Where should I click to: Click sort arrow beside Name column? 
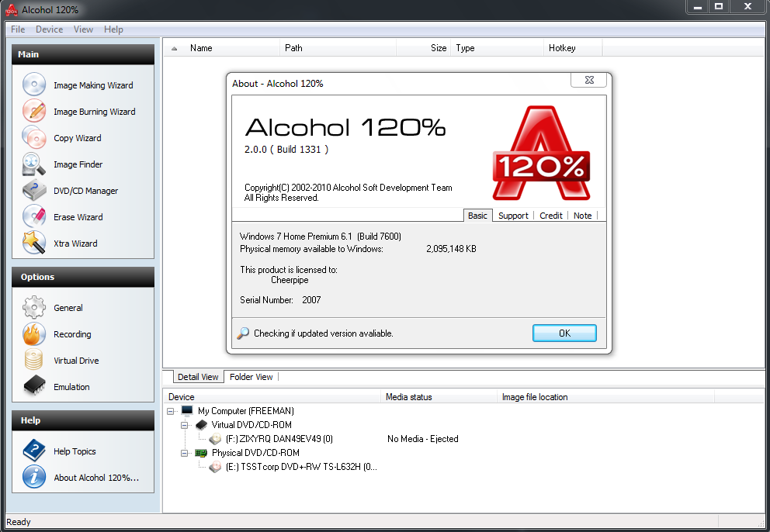tap(174, 49)
